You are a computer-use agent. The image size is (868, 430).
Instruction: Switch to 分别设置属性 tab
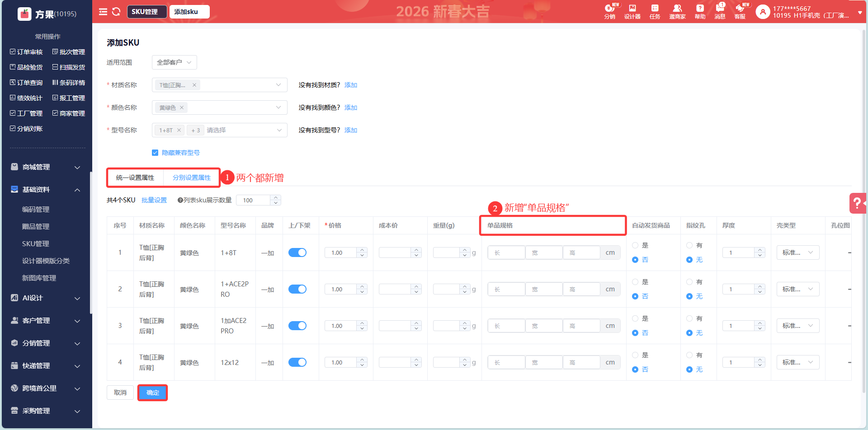pos(192,178)
